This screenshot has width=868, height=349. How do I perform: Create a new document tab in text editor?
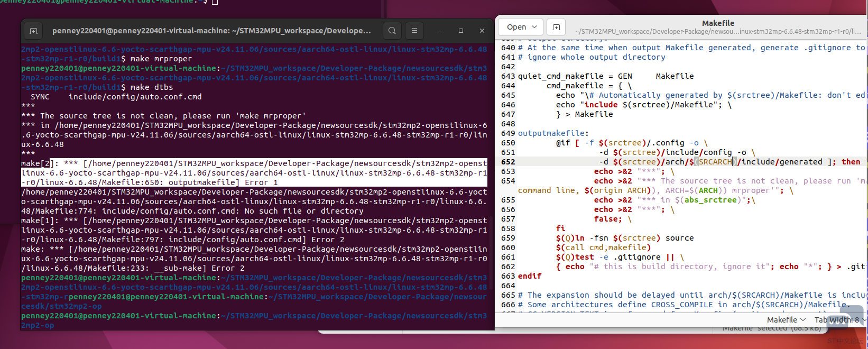(x=557, y=27)
